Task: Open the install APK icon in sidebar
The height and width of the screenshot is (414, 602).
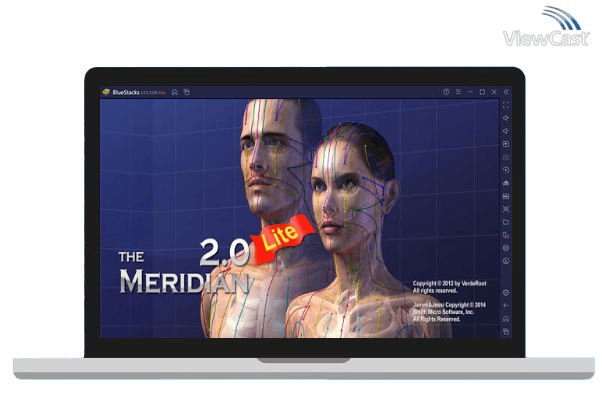Action: tap(506, 183)
